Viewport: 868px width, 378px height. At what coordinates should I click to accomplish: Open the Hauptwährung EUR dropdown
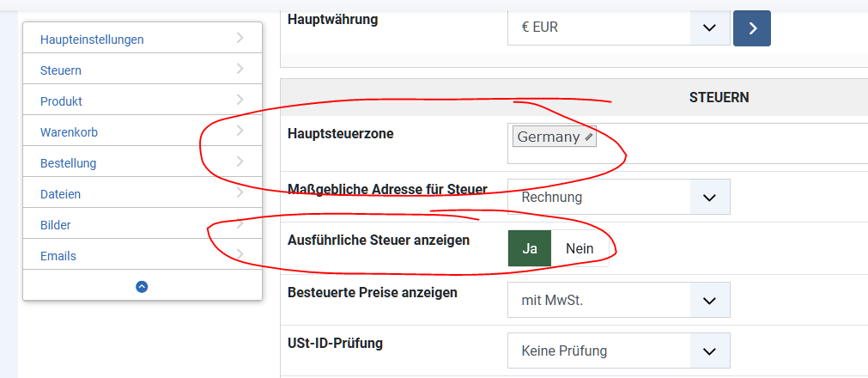pyautogui.click(x=618, y=28)
